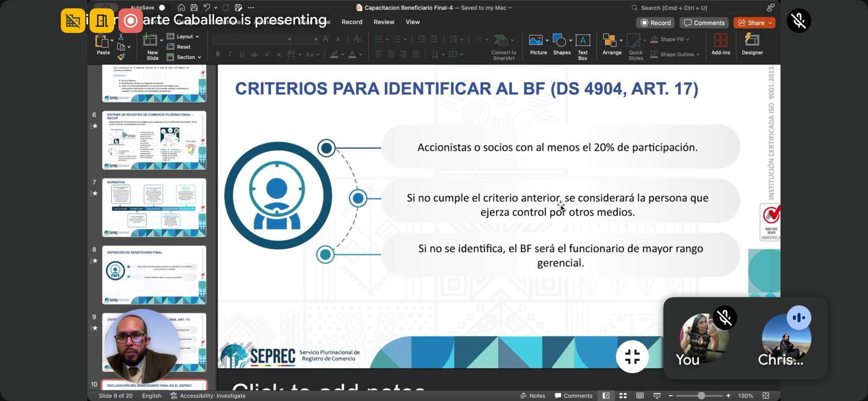868x401 pixels.
Task: Click the 130% zoom level value
Action: pos(745,396)
